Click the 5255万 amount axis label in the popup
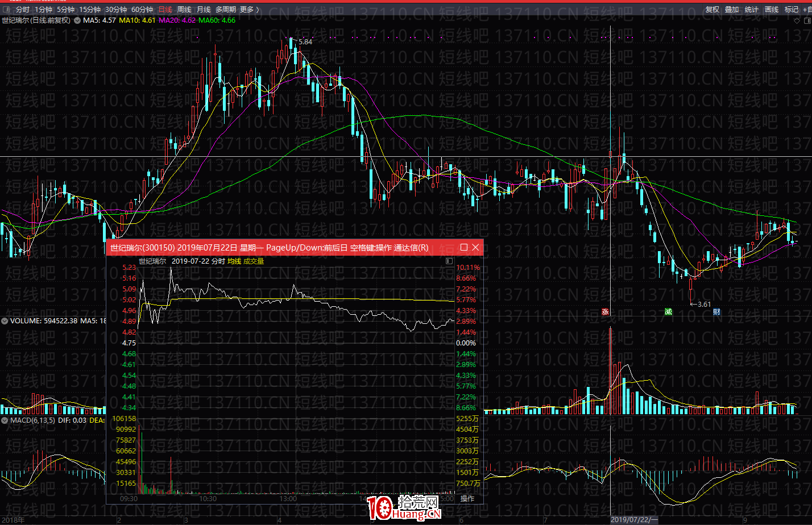This screenshot has height=525, width=812. coord(467,419)
